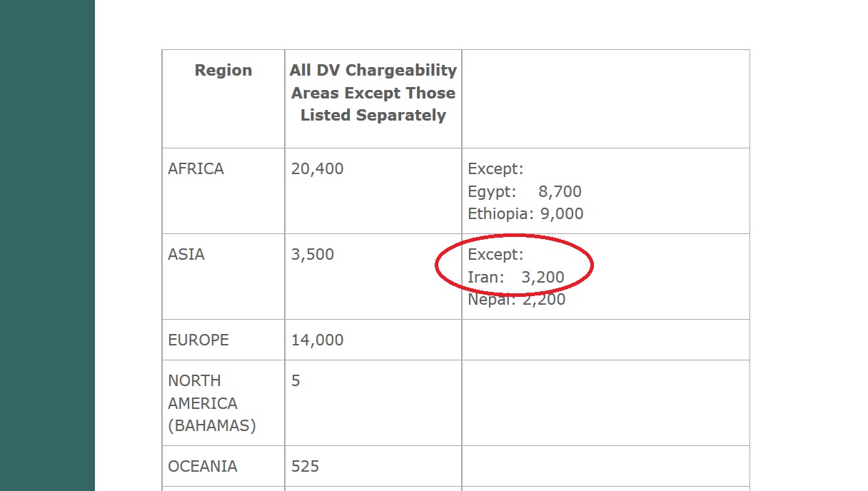Image resolution: width=868 pixels, height=491 pixels.
Task: Click the dark teal sidebar panel
Action: [47, 246]
